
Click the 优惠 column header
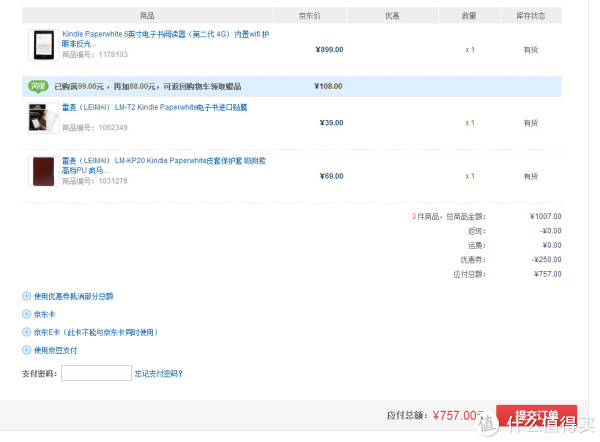click(392, 16)
